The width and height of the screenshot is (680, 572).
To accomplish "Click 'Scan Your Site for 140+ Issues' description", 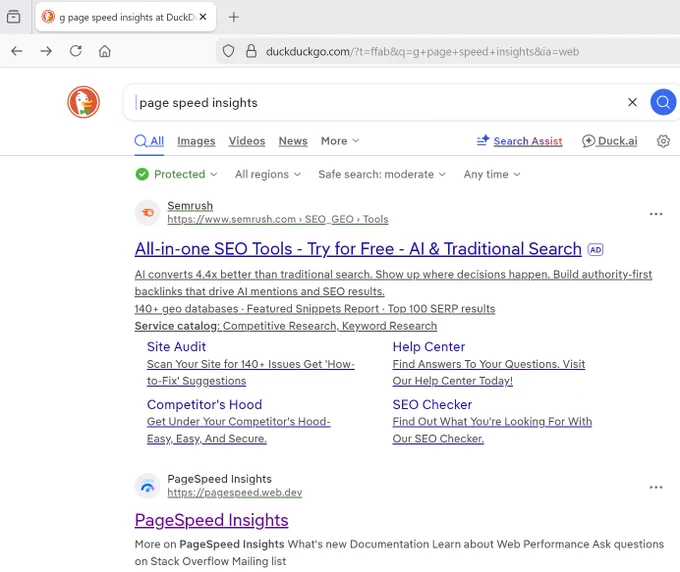I will point(251,373).
